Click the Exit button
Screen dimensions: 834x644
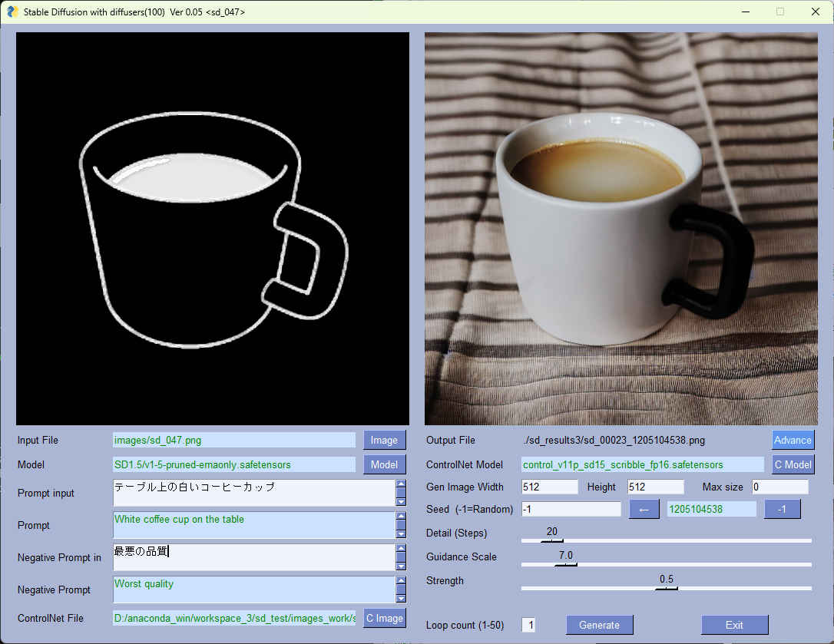[x=734, y=625]
